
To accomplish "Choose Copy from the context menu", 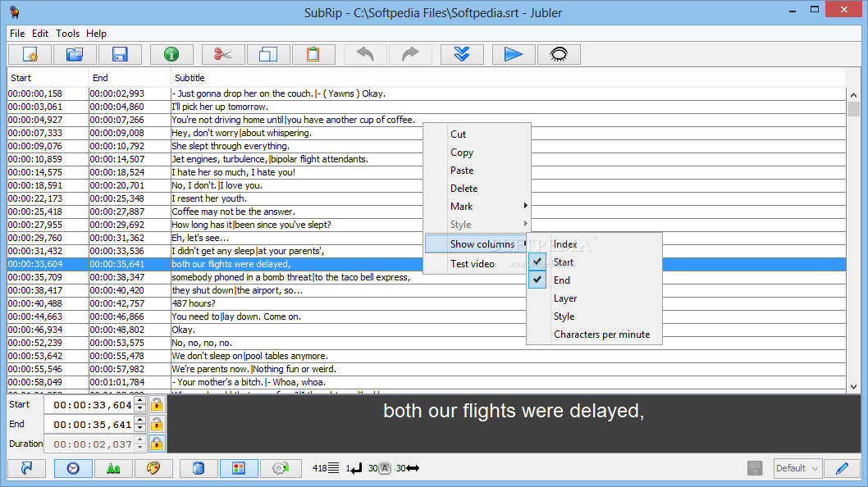I will (x=477, y=152).
